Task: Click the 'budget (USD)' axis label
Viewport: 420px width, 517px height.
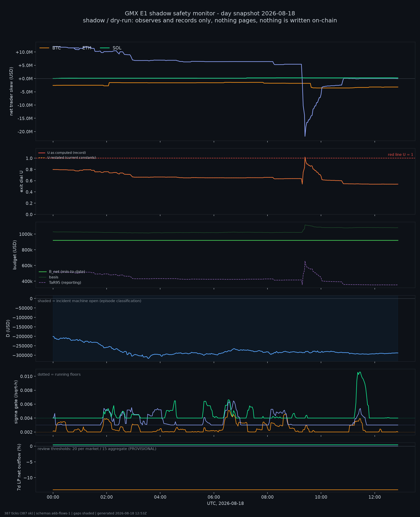Action: [x=15, y=255]
